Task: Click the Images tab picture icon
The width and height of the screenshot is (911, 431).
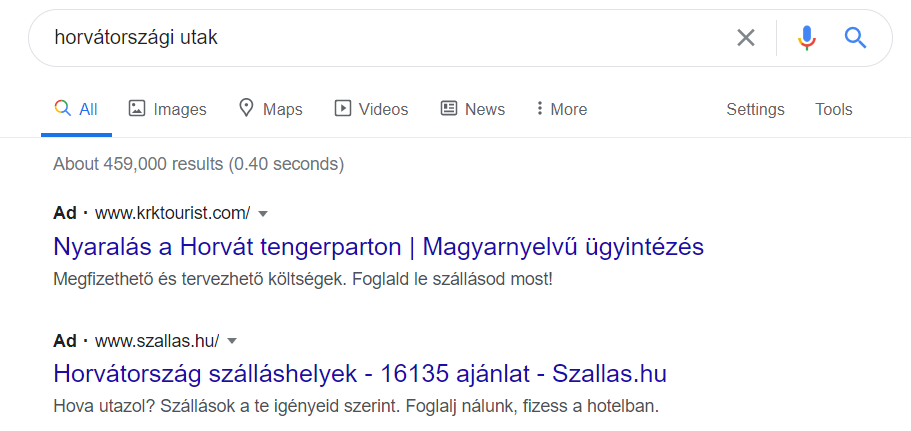Action: (x=137, y=108)
